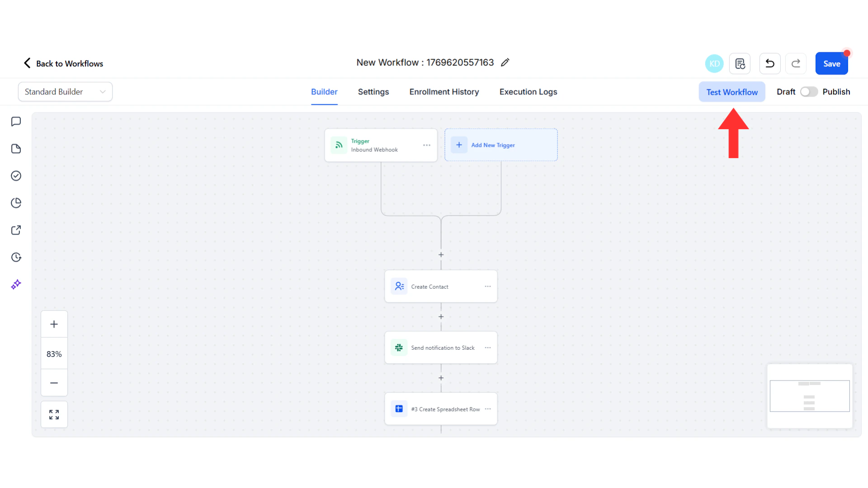Open the Standard Builder dropdown
The image size is (868, 488).
click(65, 91)
